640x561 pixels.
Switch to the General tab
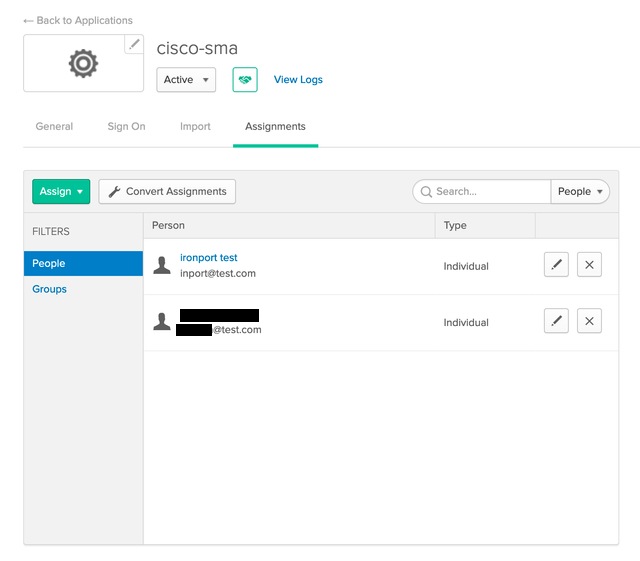tap(54, 127)
